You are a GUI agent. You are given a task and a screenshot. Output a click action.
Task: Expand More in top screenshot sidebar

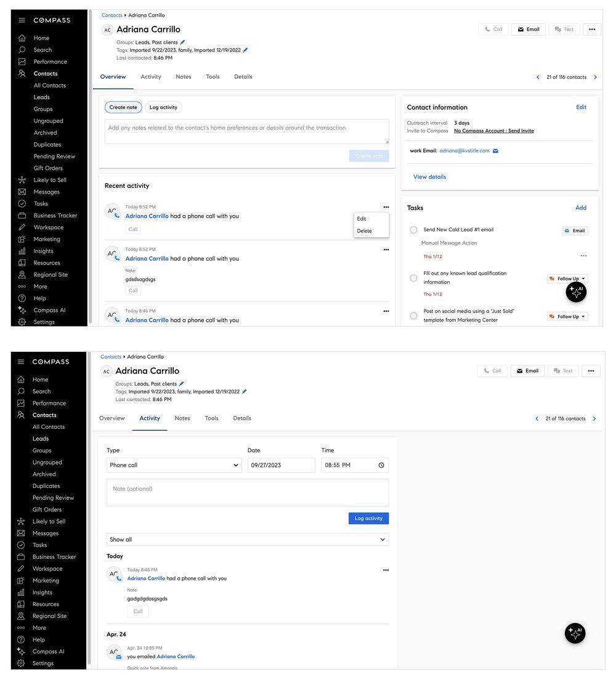(x=40, y=287)
